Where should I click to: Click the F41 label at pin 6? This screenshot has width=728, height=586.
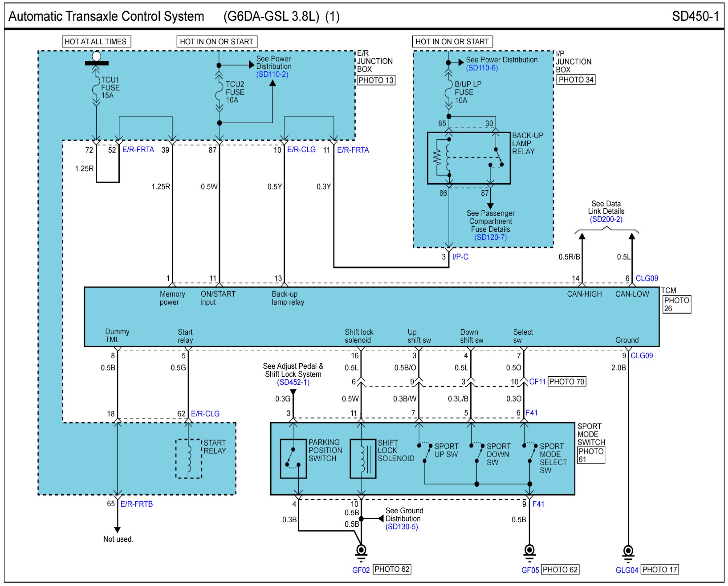pos(532,413)
